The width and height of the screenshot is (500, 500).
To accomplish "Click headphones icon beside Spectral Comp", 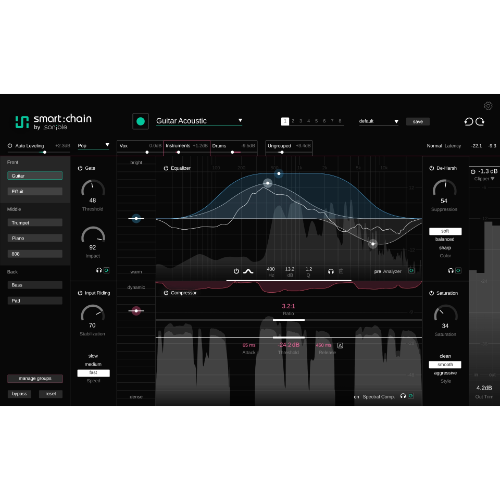I will click(x=403, y=396).
